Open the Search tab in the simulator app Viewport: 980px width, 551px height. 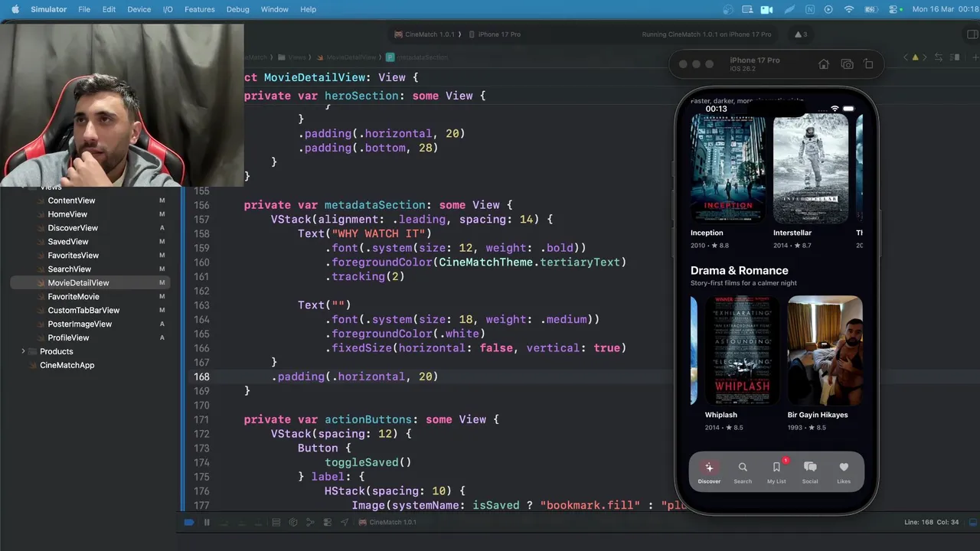743,472
